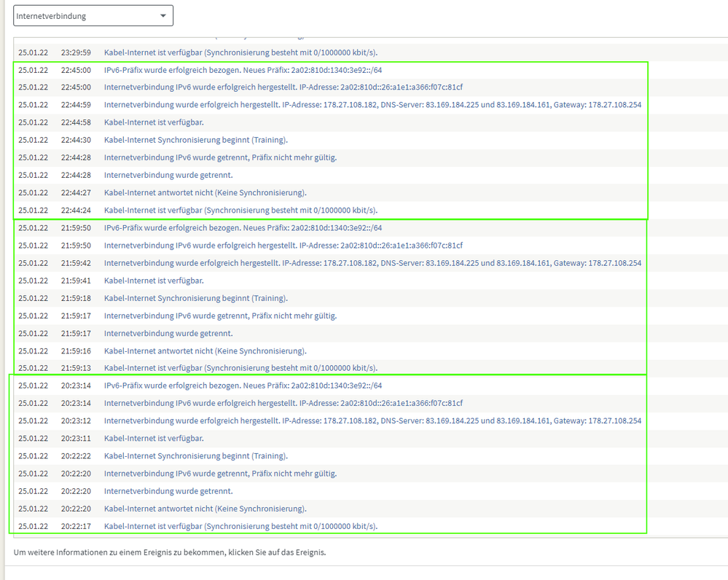Open the 20:22:22 Synchronisierung beginnt event
Screen dimensions: 728x580
[x=195, y=456]
